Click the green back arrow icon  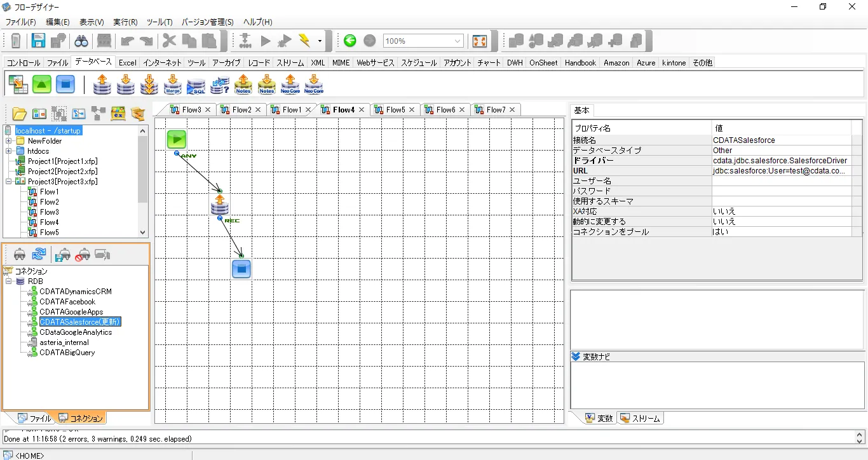pyautogui.click(x=350, y=41)
